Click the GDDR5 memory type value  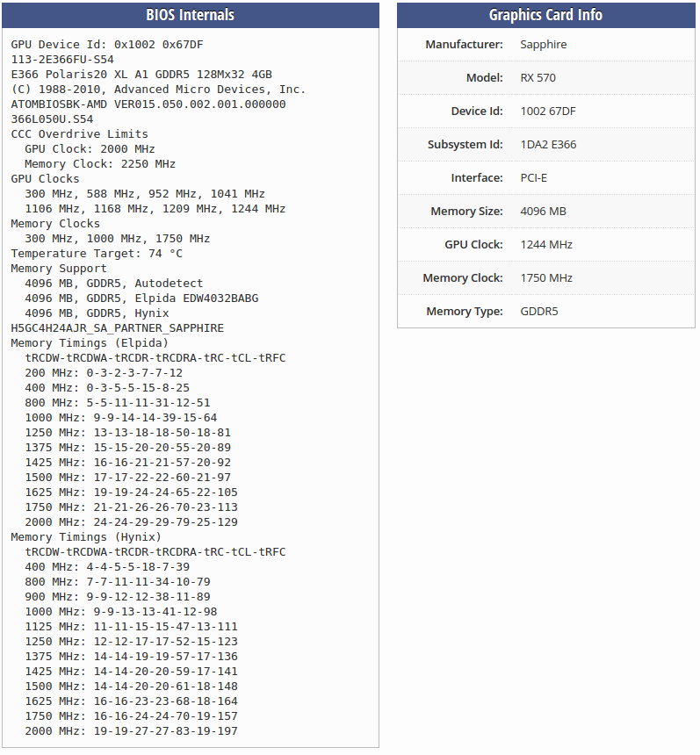[539, 311]
